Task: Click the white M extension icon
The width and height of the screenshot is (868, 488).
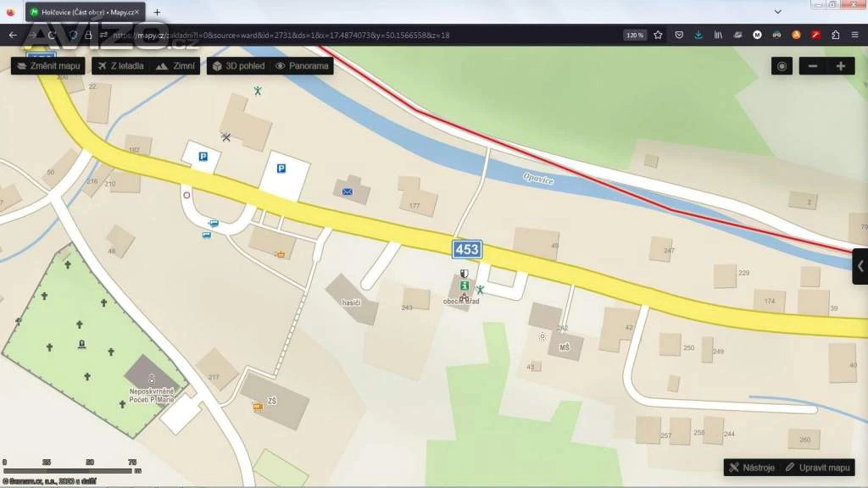Action: coord(757,35)
